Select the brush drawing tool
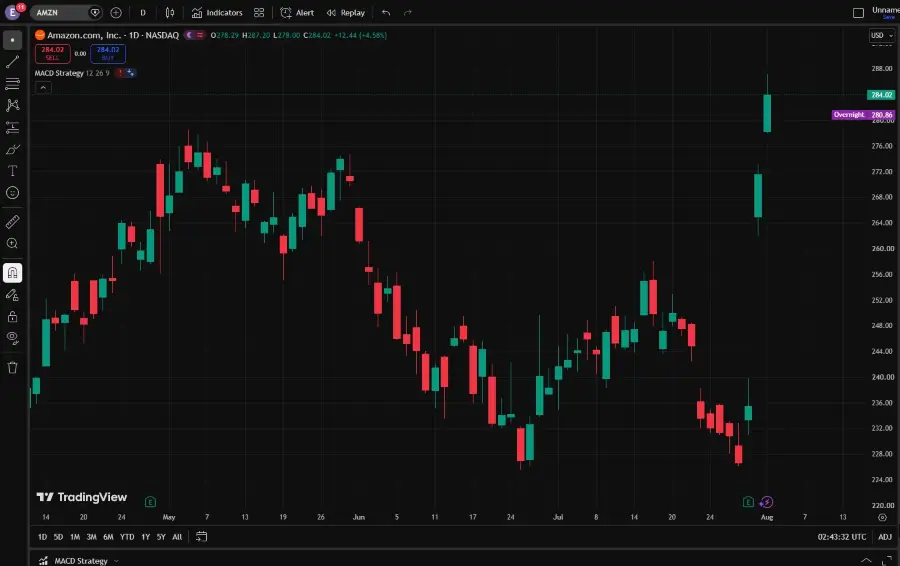Image resolution: width=900 pixels, height=566 pixels. [x=13, y=149]
